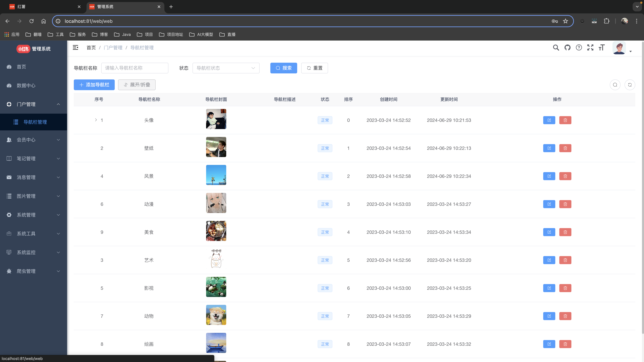The width and height of the screenshot is (644, 362).
Task: Click the 美食 hotpot cover thumbnail
Action: (x=216, y=231)
